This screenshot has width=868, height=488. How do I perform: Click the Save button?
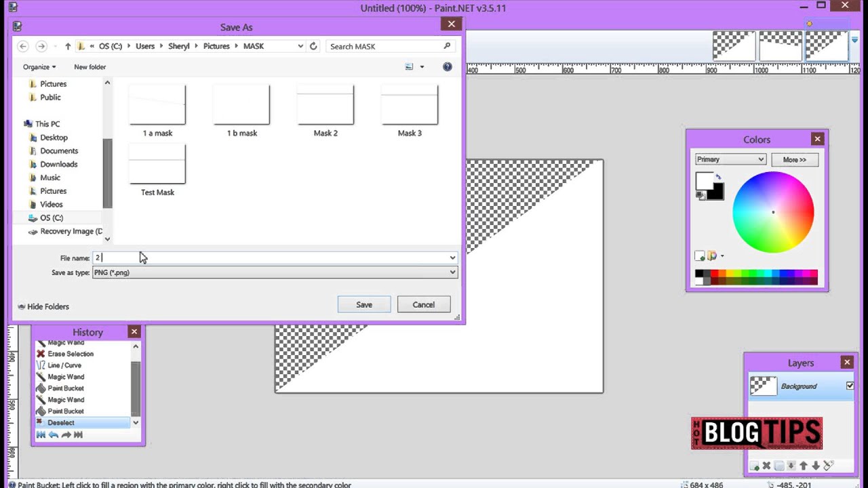(364, 304)
